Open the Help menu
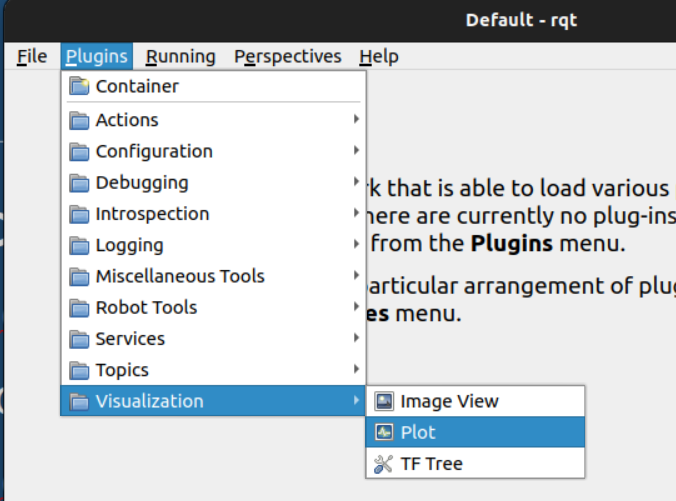The image size is (676, 501). pyautogui.click(x=379, y=56)
